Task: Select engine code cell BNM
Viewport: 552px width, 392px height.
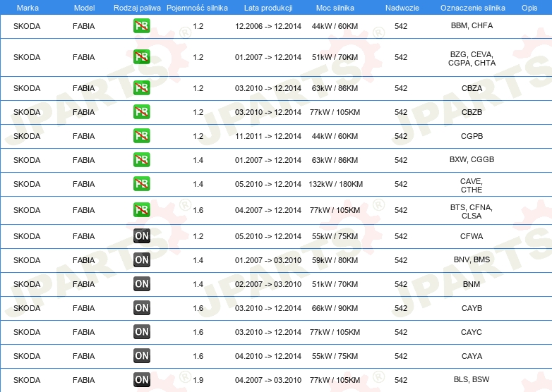Action: (472, 283)
